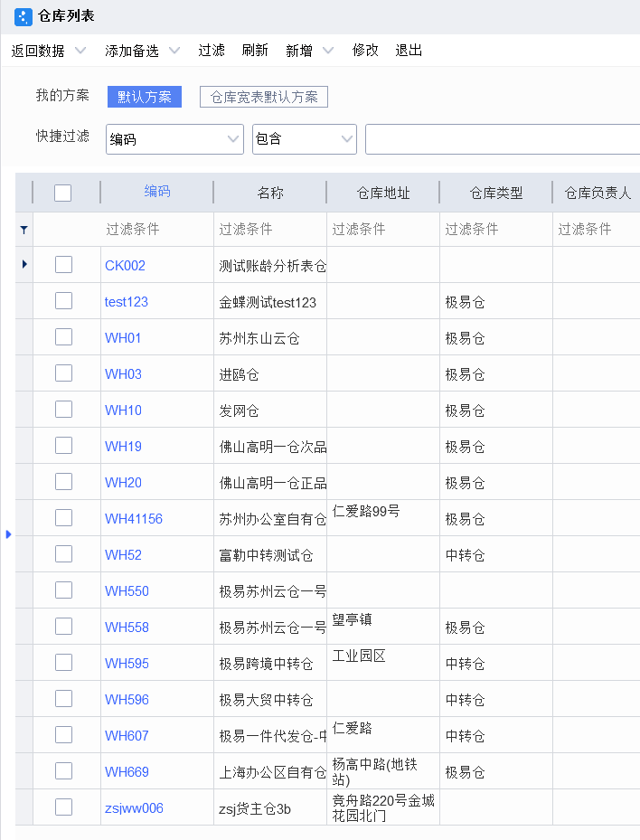The image size is (640, 840).
Task: Click the 仓库负责人 column filter condition field
Action: click(597, 230)
